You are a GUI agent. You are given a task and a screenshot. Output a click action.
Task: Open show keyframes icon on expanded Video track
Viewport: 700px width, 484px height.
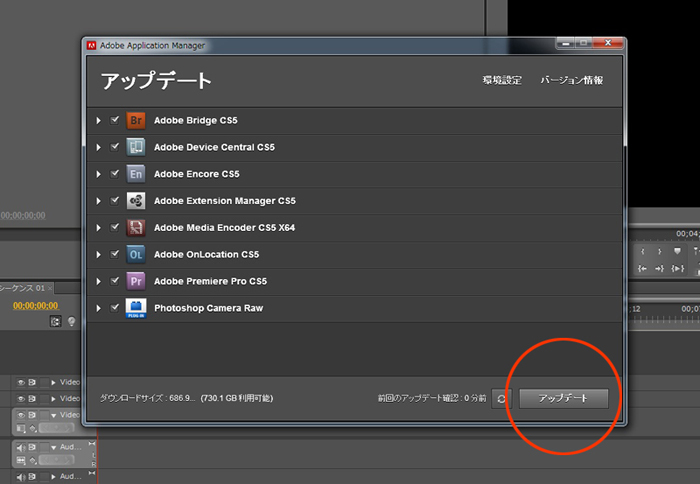[x=33, y=428]
